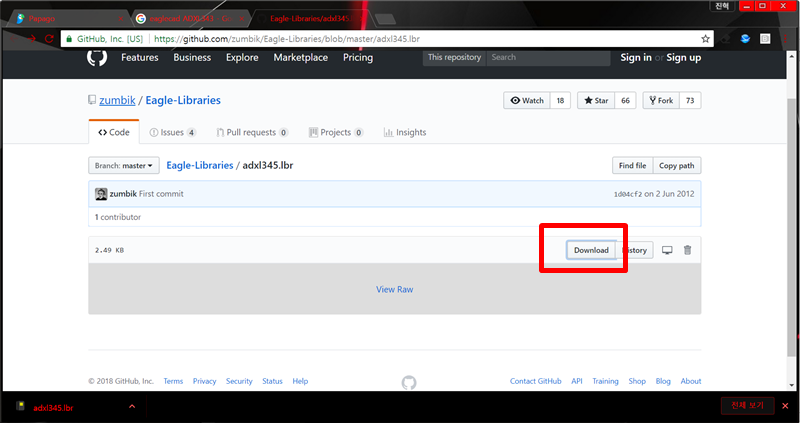Open the blue browser extension icon

coord(745,39)
